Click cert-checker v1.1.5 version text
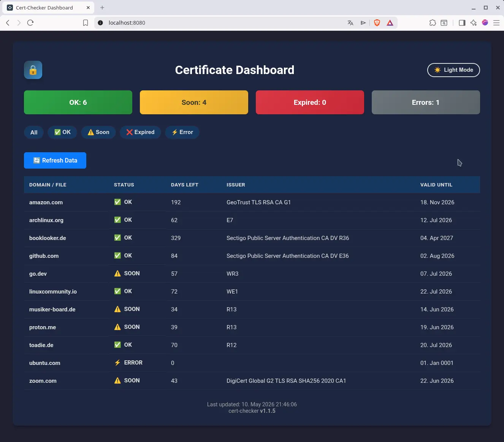Image resolution: width=504 pixels, height=442 pixels. [x=252, y=411]
